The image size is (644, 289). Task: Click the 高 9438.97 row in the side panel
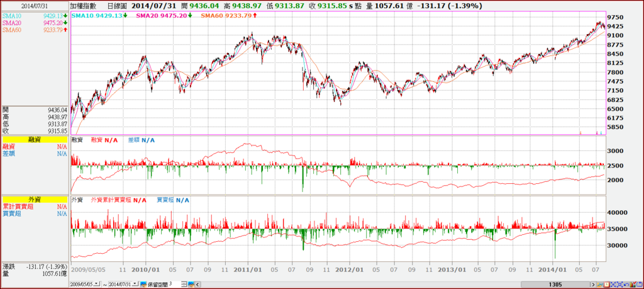[34, 117]
